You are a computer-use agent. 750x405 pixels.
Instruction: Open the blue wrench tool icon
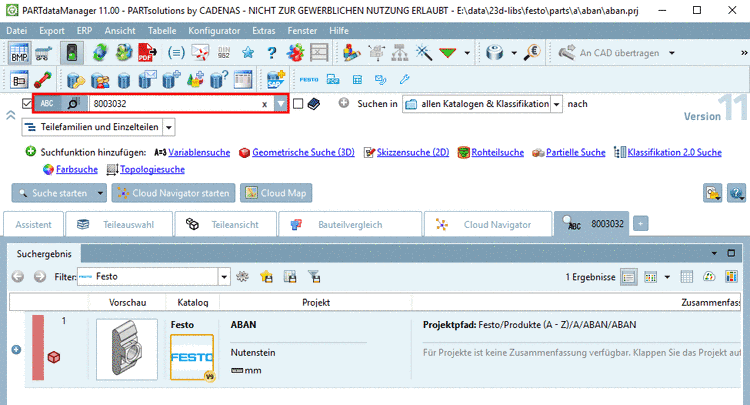pos(405,79)
